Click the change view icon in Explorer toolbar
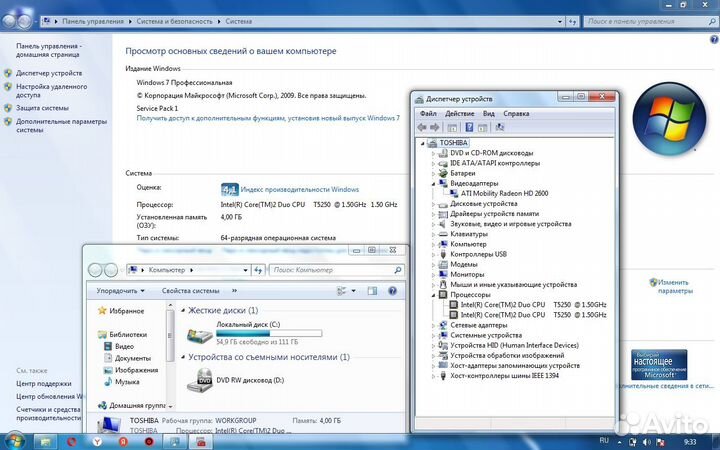Screen dimensions: 720x450 342,291
